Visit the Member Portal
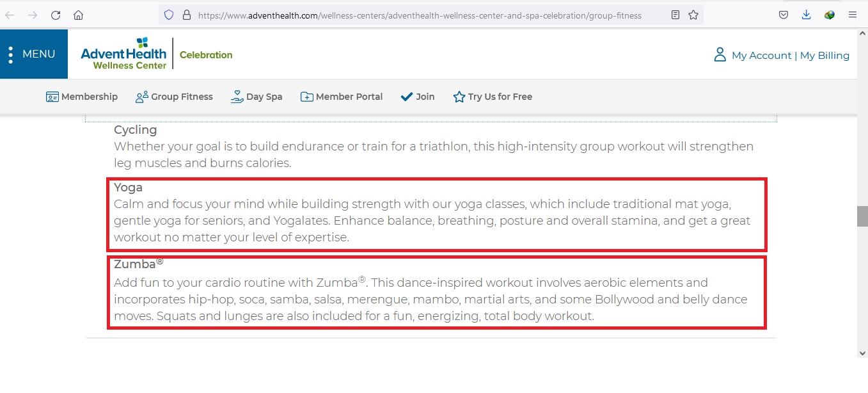 coord(342,97)
